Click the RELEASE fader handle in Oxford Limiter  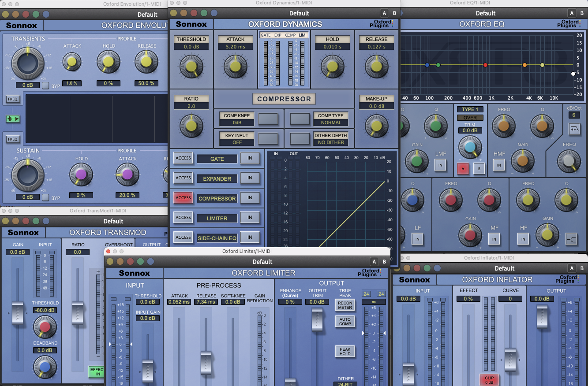click(x=206, y=361)
